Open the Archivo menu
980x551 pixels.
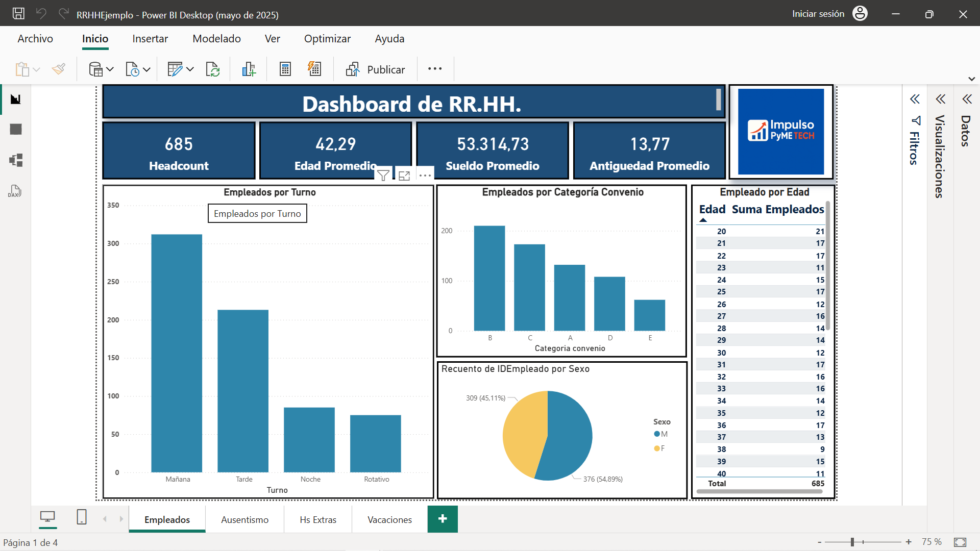[35, 39]
